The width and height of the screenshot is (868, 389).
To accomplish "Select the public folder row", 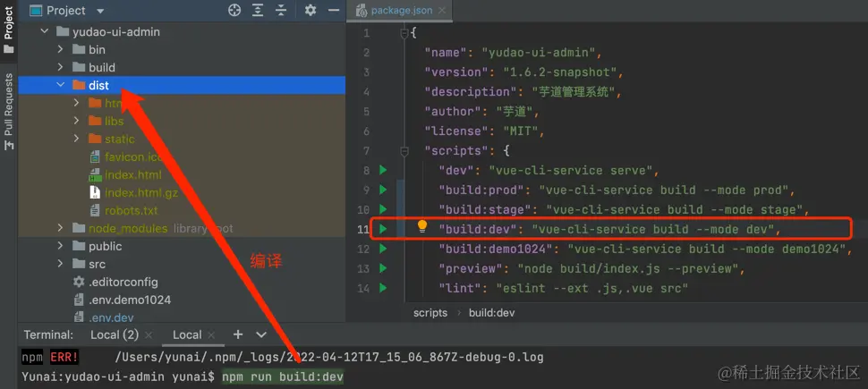I will click(182, 246).
